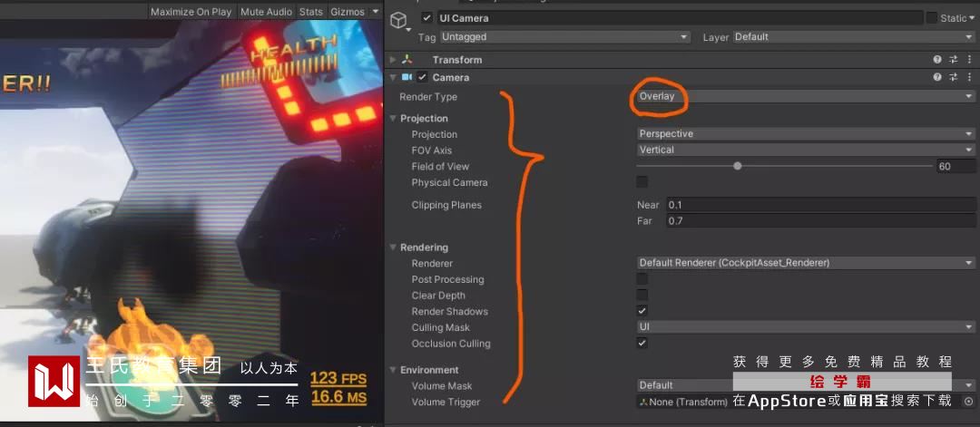Viewport: 980px width, 427px height.
Task: Click the 16.6 MS frame time text
Action: click(x=338, y=397)
